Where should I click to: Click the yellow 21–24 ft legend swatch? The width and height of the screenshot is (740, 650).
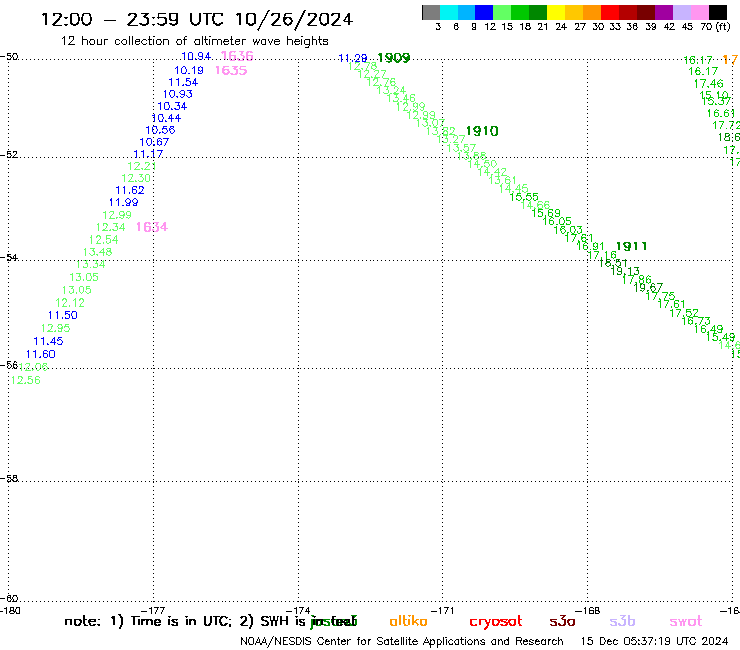pyautogui.click(x=556, y=12)
